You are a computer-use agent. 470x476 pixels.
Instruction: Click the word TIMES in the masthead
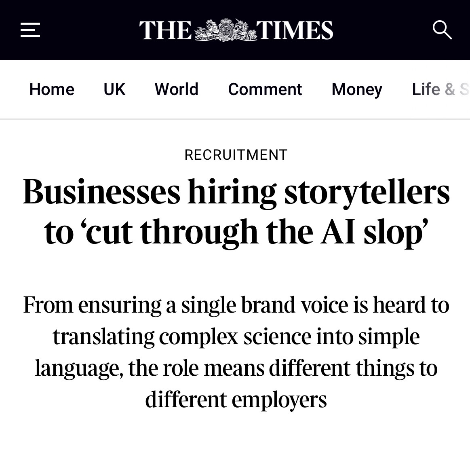(x=295, y=30)
